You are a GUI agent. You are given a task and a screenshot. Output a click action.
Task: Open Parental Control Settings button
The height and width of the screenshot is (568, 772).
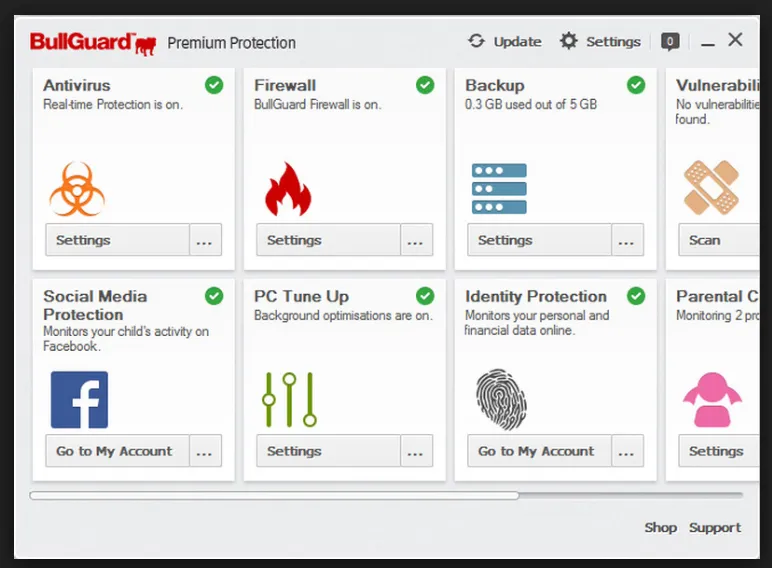[x=719, y=451]
